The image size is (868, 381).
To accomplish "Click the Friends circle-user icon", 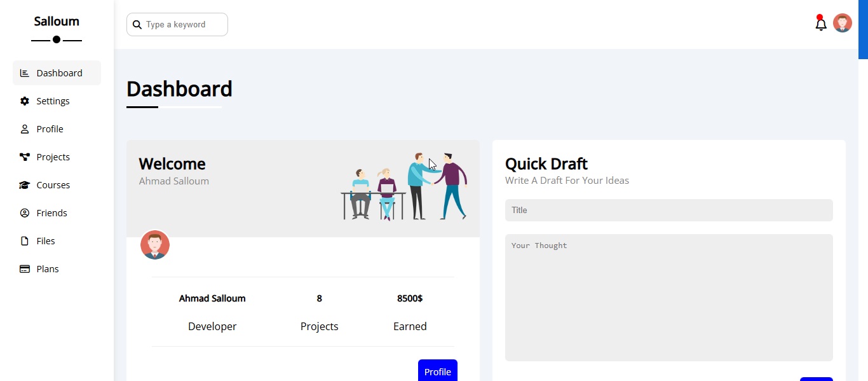I will [x=25, y=213].
